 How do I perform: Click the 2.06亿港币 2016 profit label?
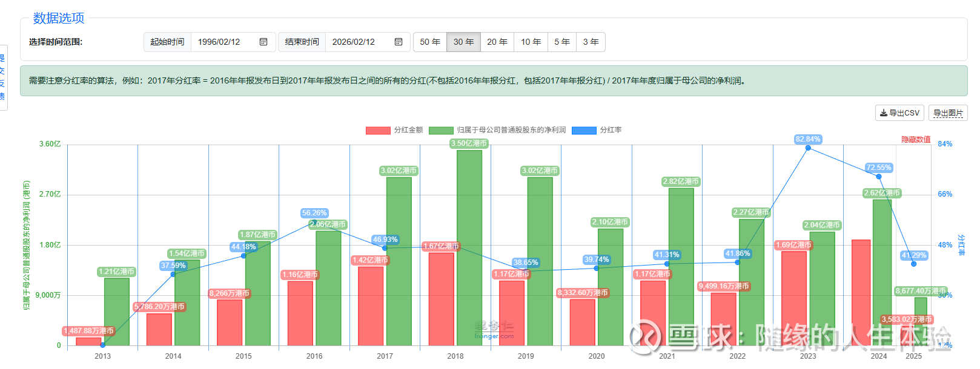[x=328, y=224]
